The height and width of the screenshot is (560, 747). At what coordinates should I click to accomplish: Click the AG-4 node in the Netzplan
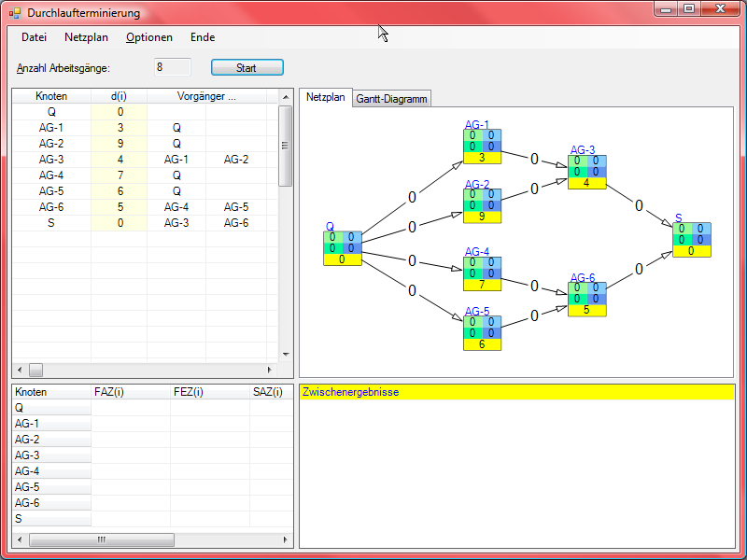point(482,273)
